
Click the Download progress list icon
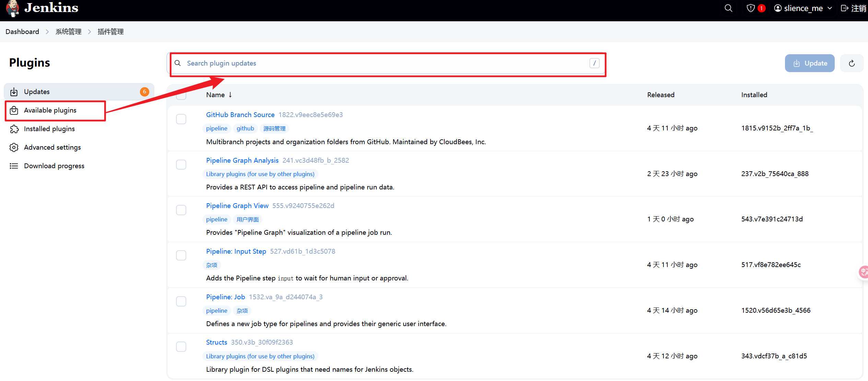[14, 166]
